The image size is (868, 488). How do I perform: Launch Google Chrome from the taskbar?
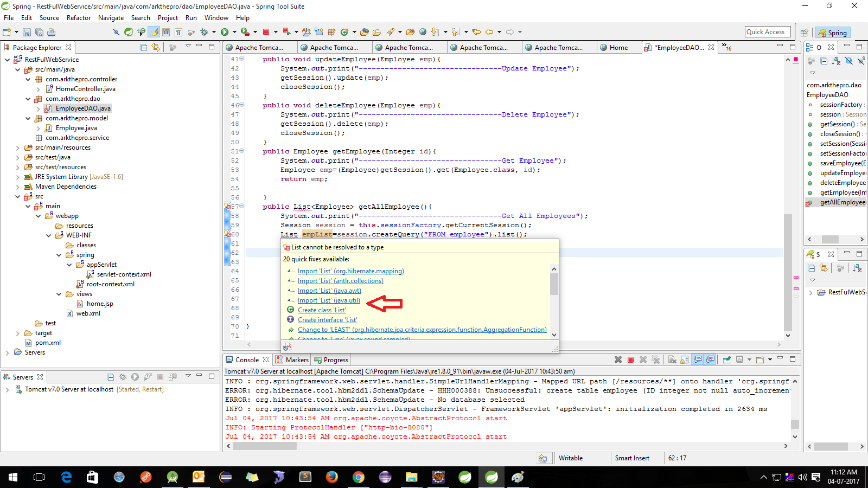click(x=358, y=478)
